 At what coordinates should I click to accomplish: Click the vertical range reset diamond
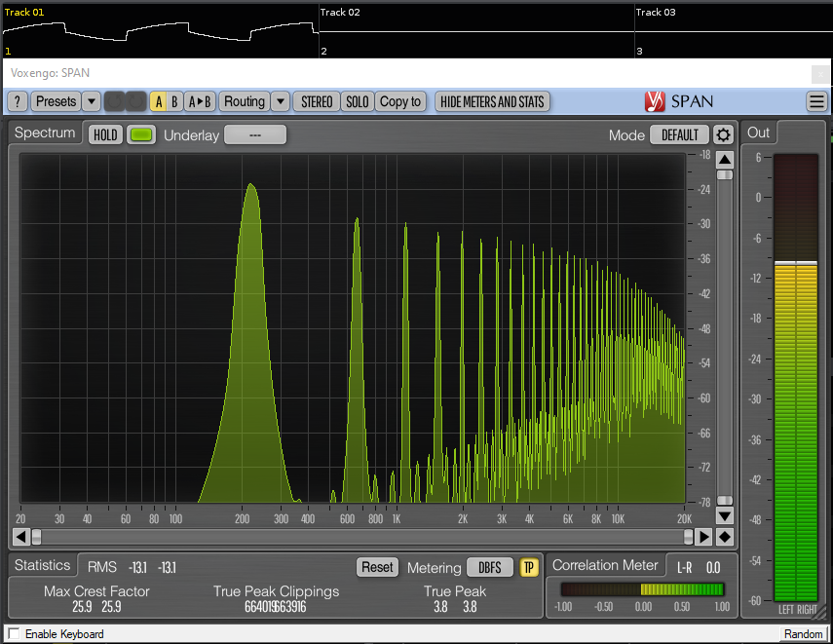pyautogui.click(x=725, y=537)
